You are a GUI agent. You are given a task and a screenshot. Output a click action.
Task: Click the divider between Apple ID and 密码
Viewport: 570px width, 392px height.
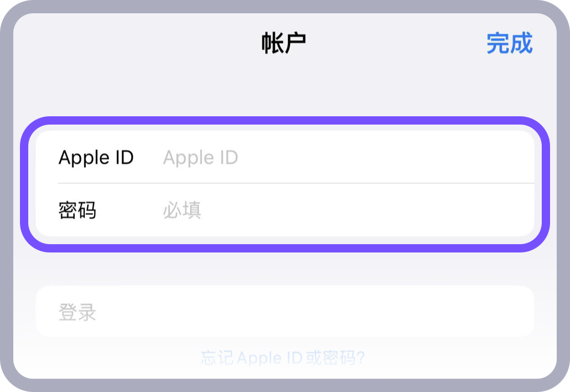[296, 183]
